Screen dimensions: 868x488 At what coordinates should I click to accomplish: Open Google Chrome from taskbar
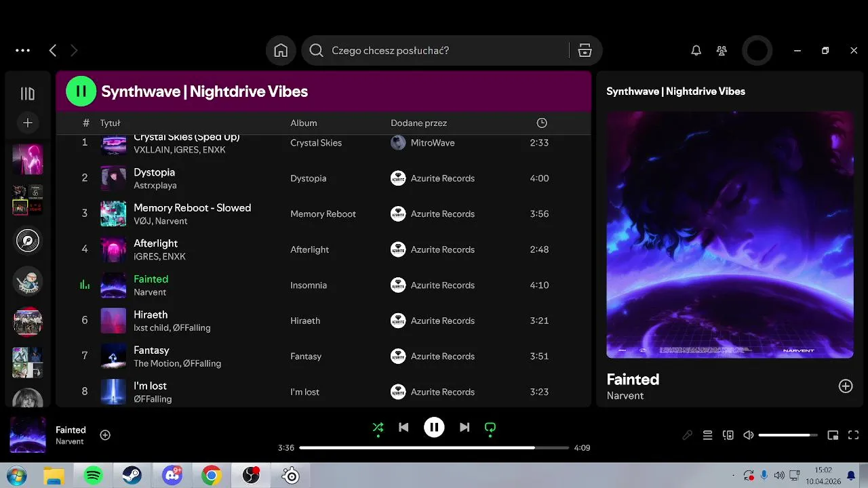pos(212,476)
